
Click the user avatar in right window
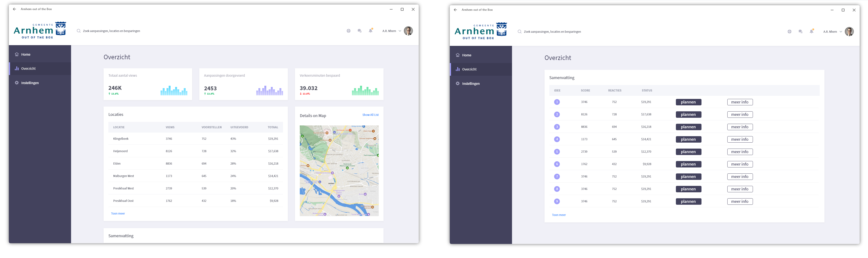[849, 32]
